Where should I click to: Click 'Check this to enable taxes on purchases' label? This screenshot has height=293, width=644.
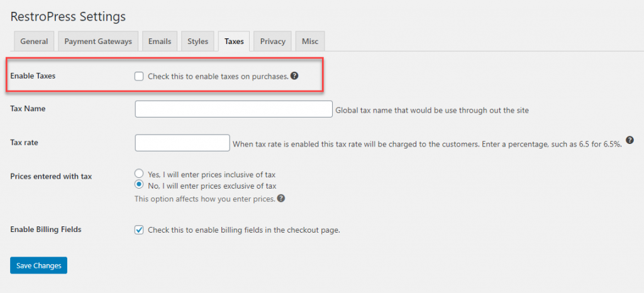click(x=218, y=76)
